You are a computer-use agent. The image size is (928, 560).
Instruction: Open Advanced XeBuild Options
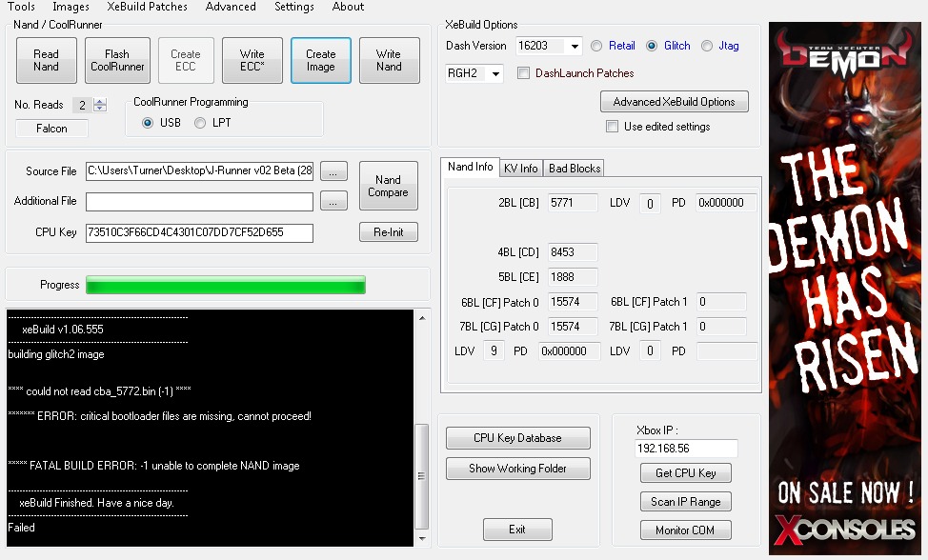click(x=675, y=102)
